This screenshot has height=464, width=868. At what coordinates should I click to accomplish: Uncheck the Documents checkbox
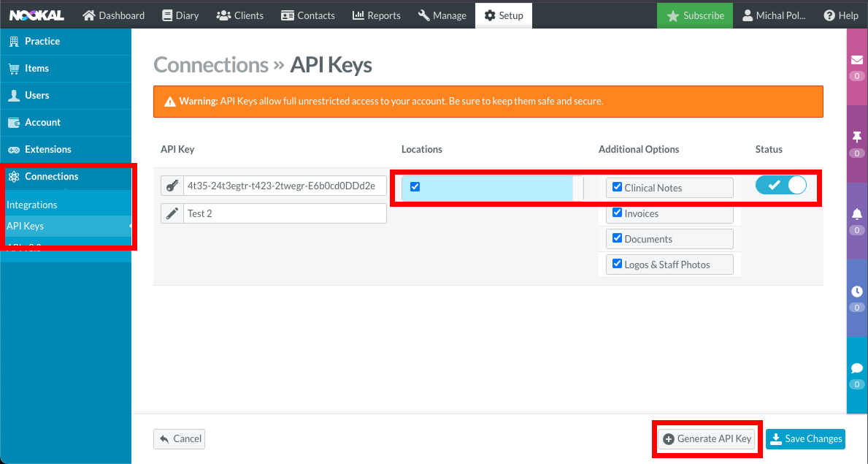[x=617, y=237]
